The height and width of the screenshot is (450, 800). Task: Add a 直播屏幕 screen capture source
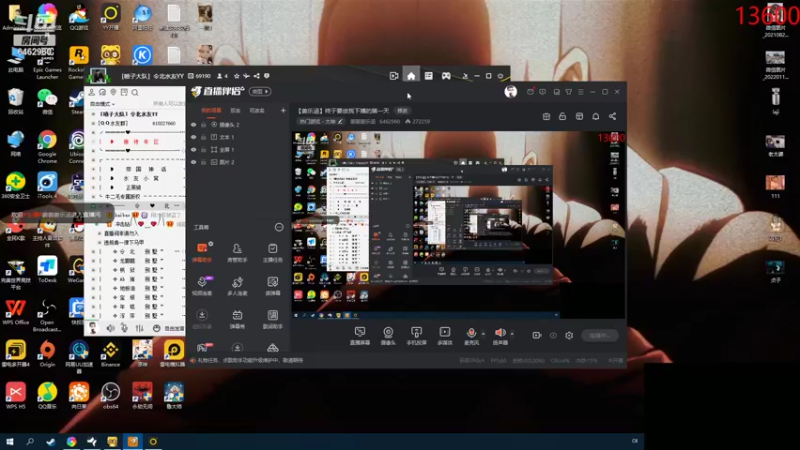coord(360,336)
